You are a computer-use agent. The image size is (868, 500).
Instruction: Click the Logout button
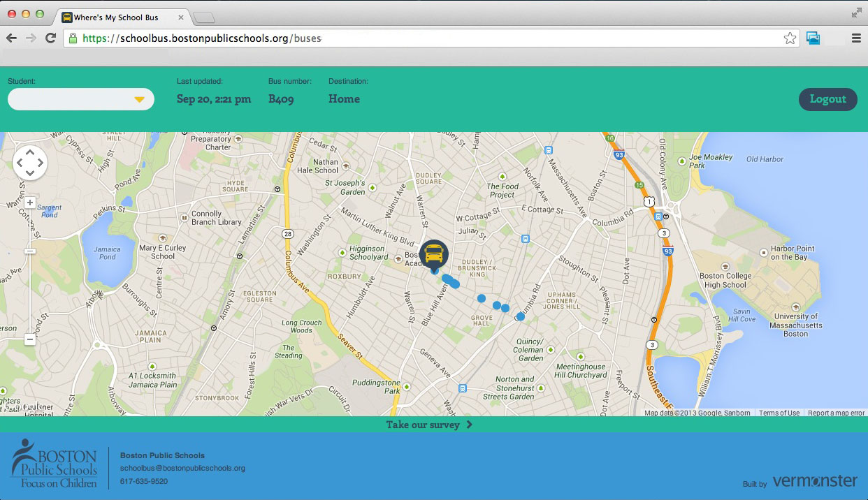tap(827, 99)
